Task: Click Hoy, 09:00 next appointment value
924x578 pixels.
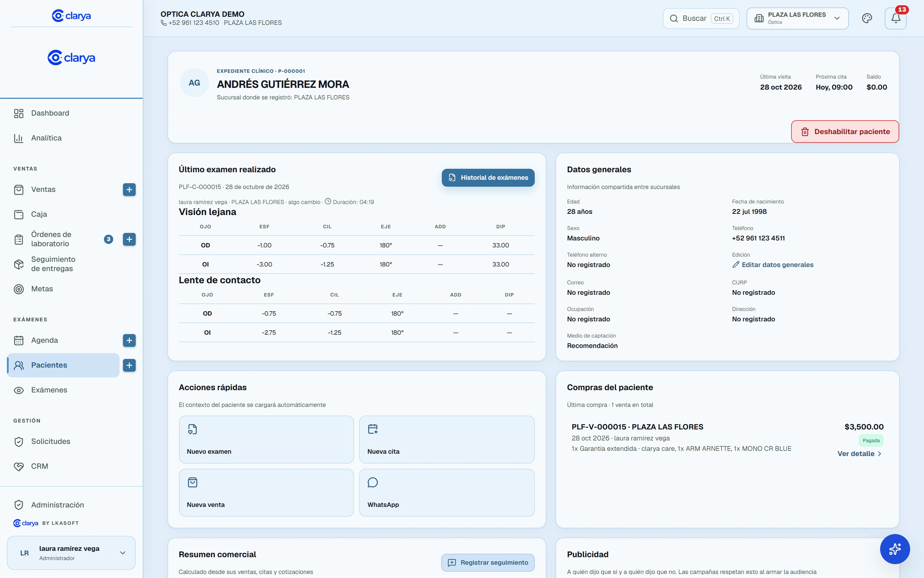Action: [x=834, y=87]
